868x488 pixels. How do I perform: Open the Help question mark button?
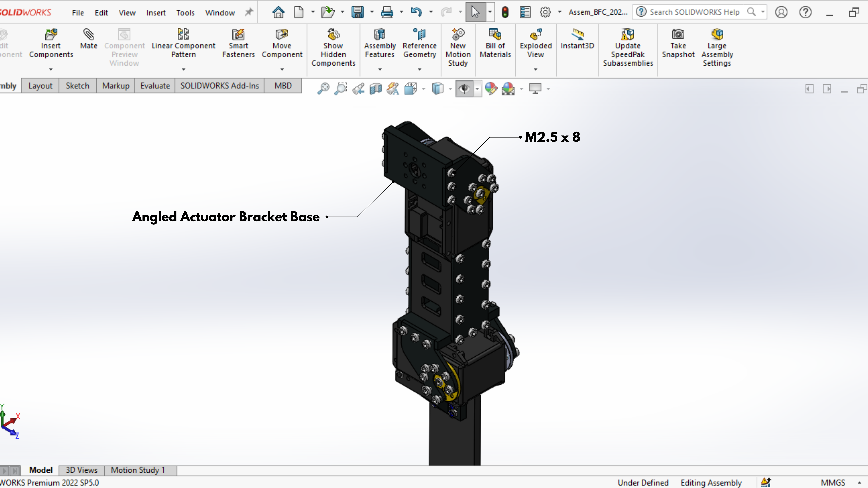(x=805, y=12)
